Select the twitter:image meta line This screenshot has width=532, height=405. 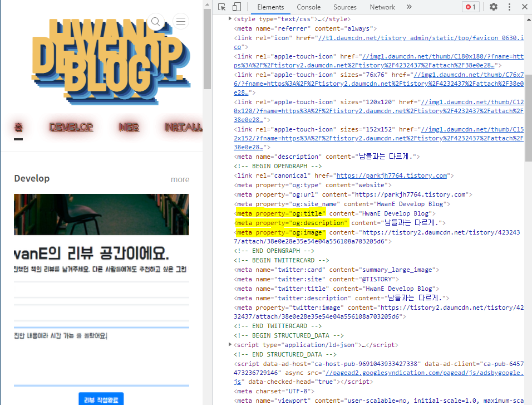(378, 312)
